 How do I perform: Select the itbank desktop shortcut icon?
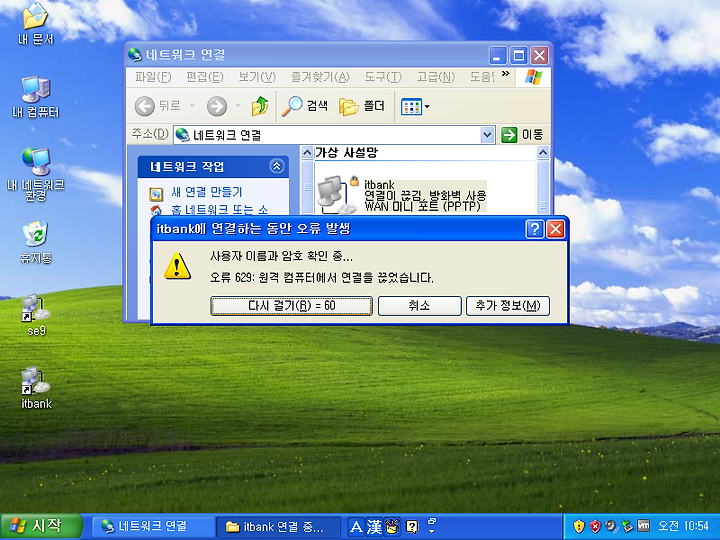click(35, 387)
